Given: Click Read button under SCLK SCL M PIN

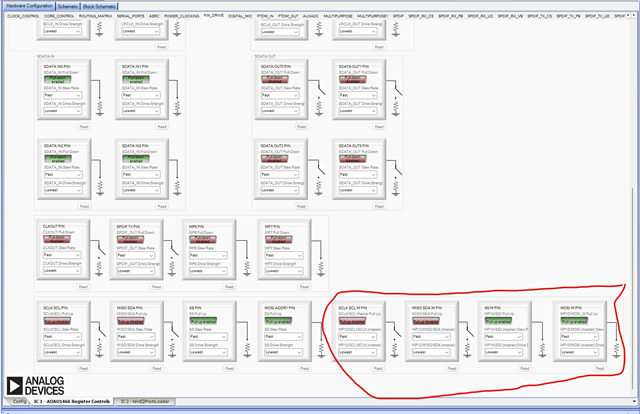Looking at the screenshot, I should [x=378, y=368].
